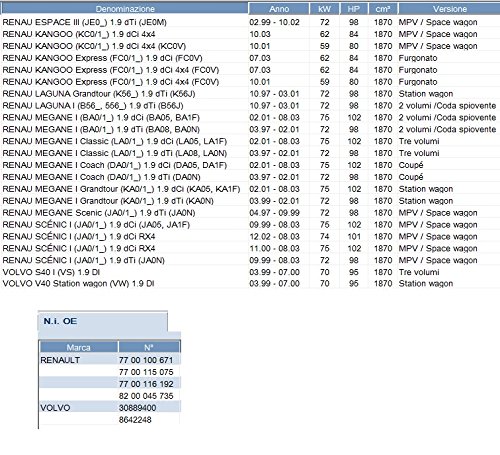Screen dimensions: 500x455
Task: Select VOLVO S40 I (VS) 1.9 DI row
Action: point(250,272)
